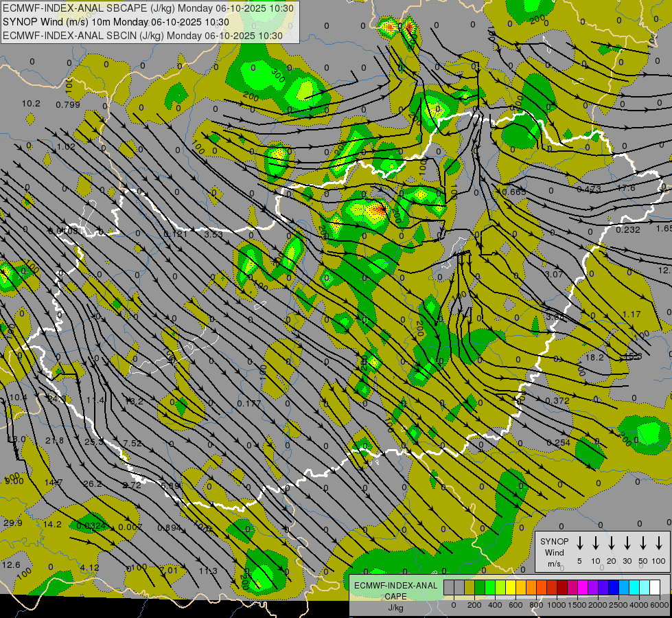This screenshot has height=618, width=672.
Task: Select the olive swatch on the CAPE colorbar
Action: 470,588
